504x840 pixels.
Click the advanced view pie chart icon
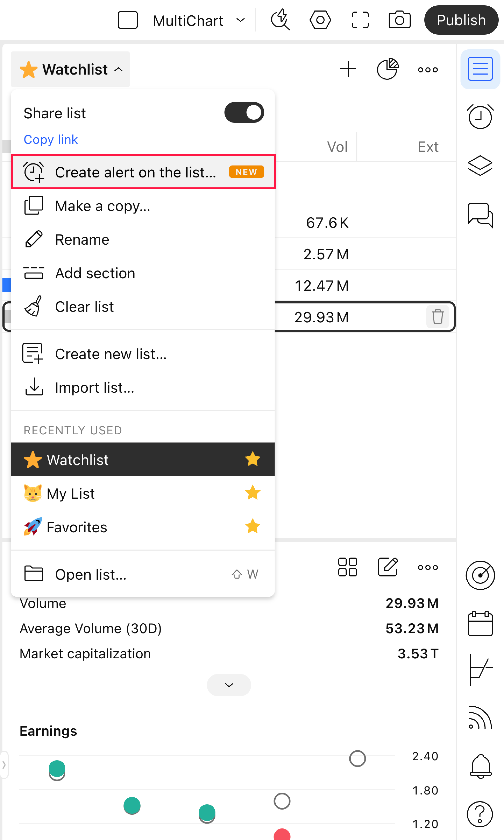point(388,69)
